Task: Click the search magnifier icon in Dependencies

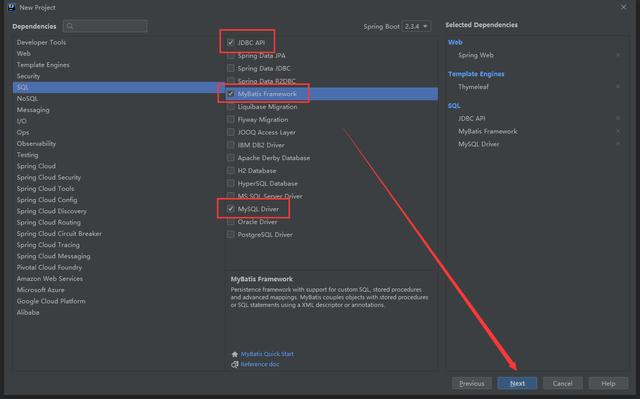Action: pos(70,26)
